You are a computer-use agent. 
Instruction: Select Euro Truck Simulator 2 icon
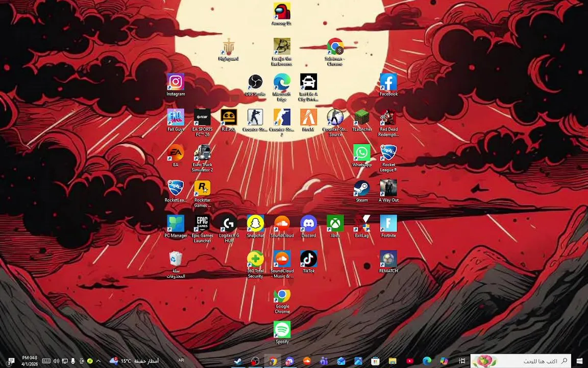(202, 158)
